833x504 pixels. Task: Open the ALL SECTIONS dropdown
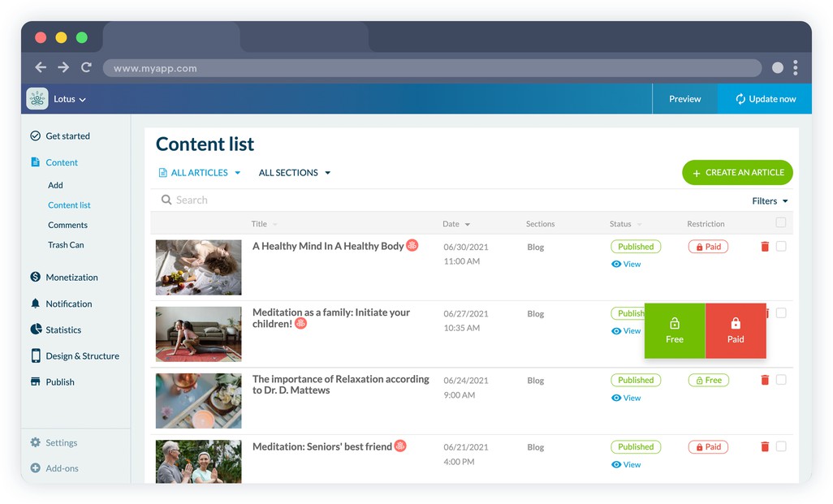pos(295,173)
